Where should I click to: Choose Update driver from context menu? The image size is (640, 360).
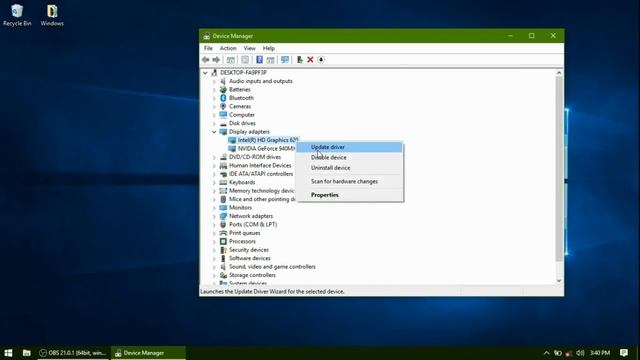pyautogui.click(x=349, y=147)
